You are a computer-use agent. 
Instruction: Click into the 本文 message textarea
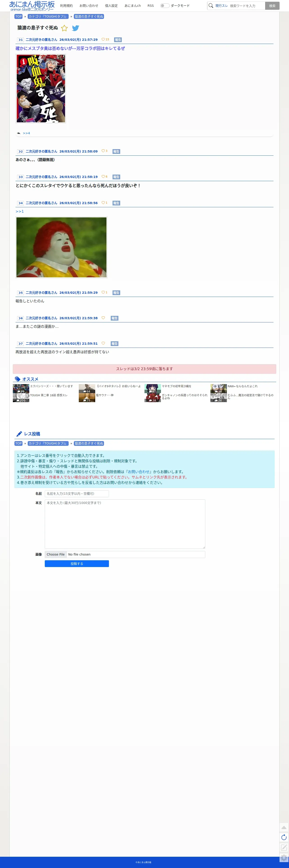pyautogui.click(x=125, y=524)
